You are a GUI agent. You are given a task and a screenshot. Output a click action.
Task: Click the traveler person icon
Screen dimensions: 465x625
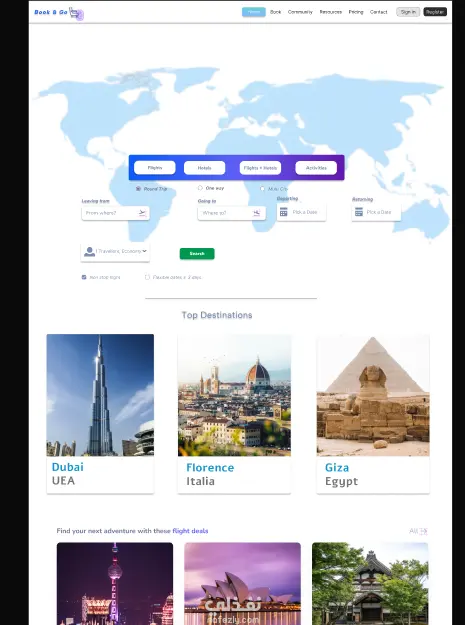(x=89, y=252)
